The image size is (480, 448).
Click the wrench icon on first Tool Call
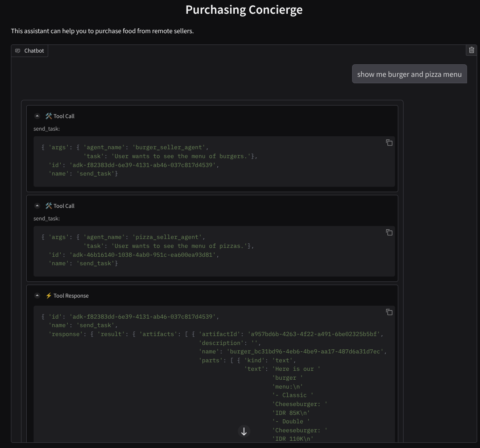pyautogui.click(x=49, y=116)
